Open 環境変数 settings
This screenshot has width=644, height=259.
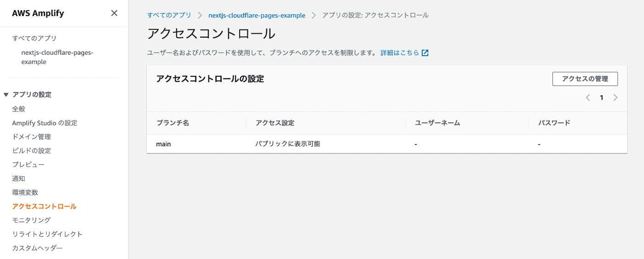pos(25,192)
